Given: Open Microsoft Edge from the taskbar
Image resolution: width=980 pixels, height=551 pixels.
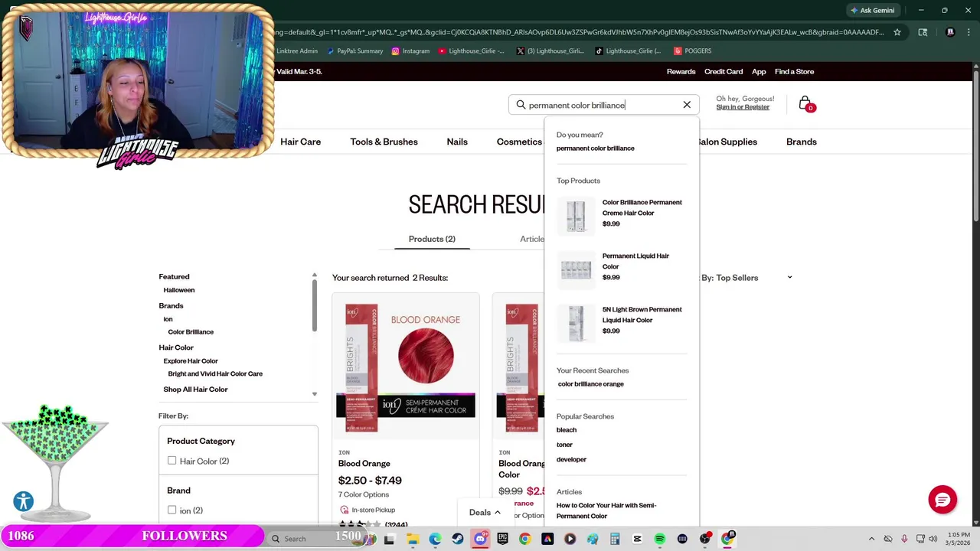Looking at the screenshot, I should click(x=435, y=539).
